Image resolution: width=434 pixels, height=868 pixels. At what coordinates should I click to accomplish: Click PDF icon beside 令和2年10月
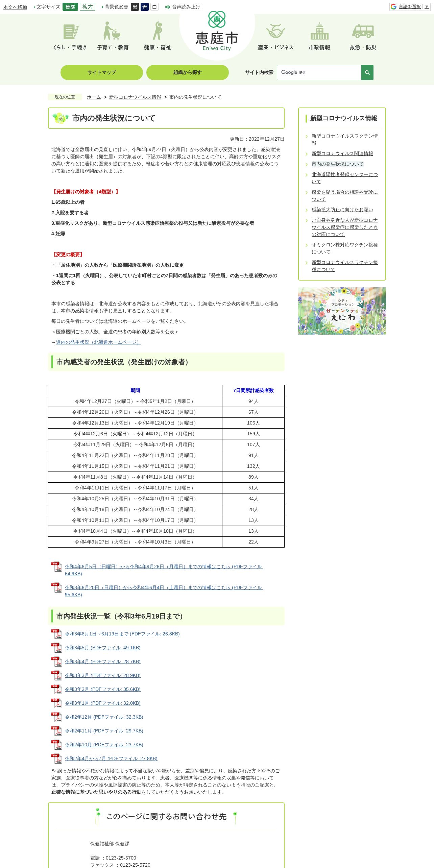(x=57, y=745)
